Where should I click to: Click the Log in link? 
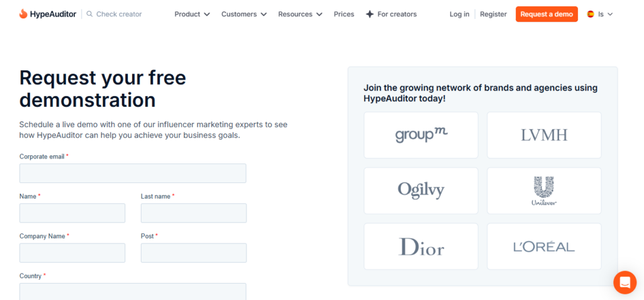pyautogui.click(x=459, y=14)
